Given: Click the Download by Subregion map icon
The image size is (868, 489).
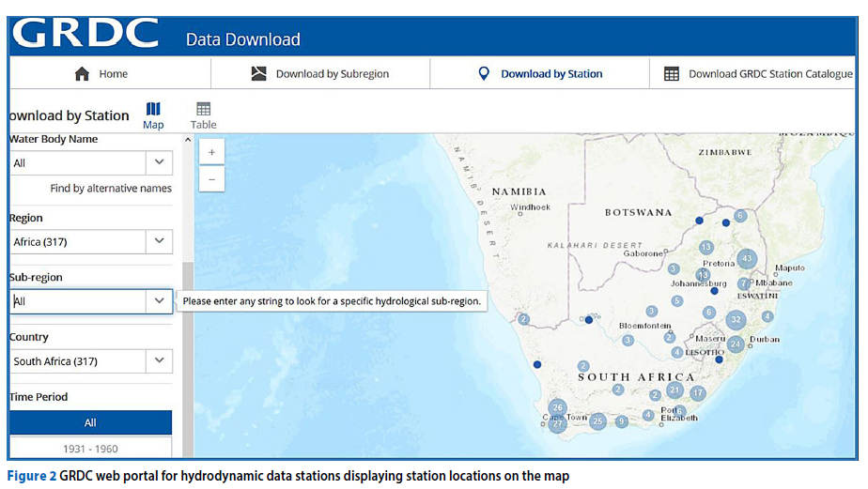Looking at the screenshot, I should 259,74.
